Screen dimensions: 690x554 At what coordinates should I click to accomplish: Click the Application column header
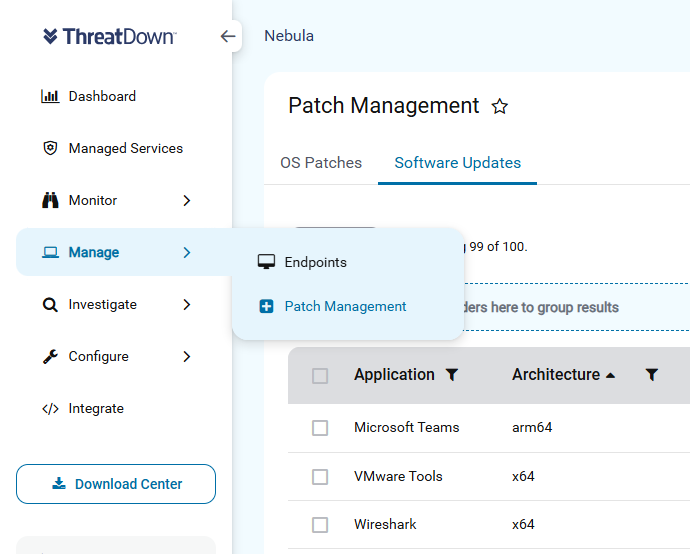394,374
